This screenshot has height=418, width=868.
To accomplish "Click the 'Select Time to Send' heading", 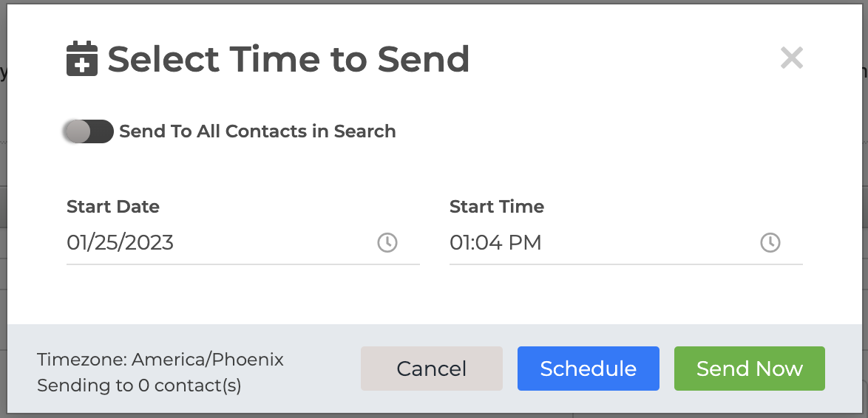I will (x=288, y=59).
